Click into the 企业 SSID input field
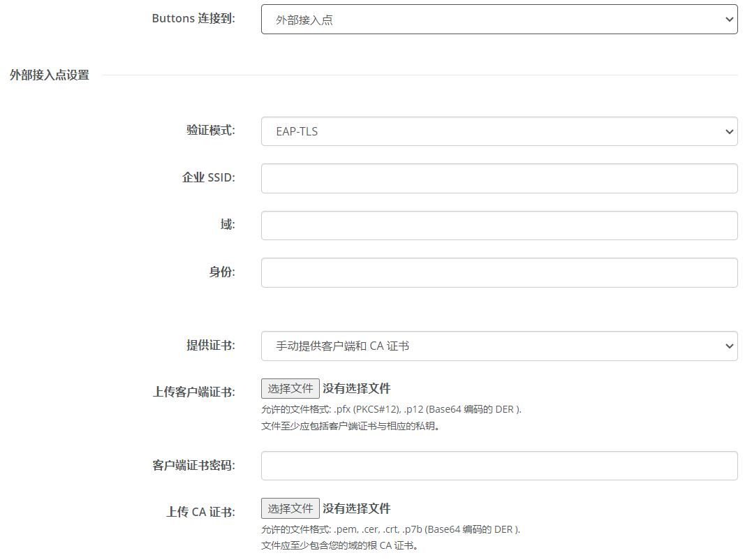 point(499,179)
